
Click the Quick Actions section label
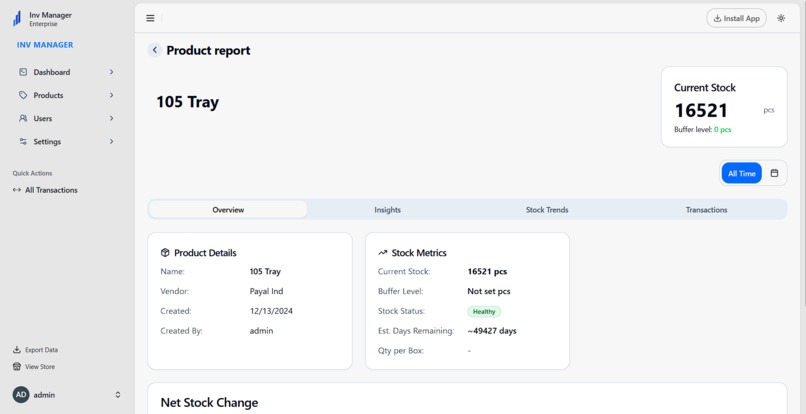point(32,173)
